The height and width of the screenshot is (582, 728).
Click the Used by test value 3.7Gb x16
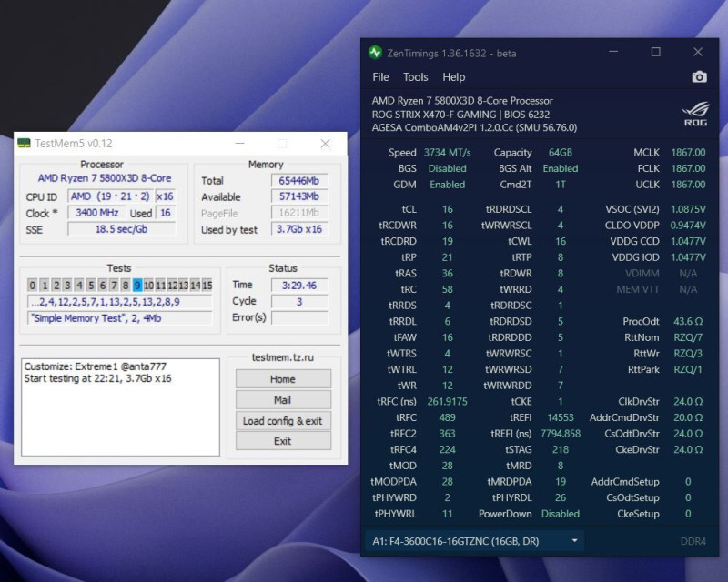(x=299, y=229)
